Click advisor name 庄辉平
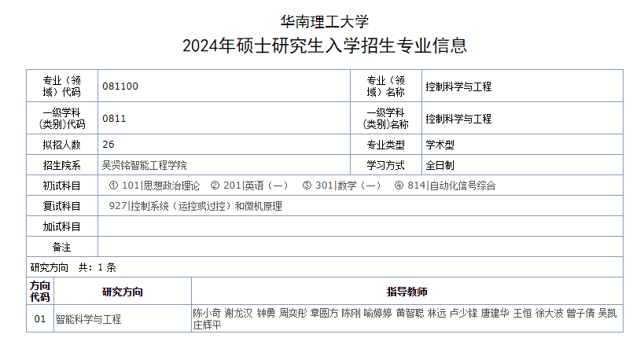This screenshot has height=349, width=644. tap(207, 325)
